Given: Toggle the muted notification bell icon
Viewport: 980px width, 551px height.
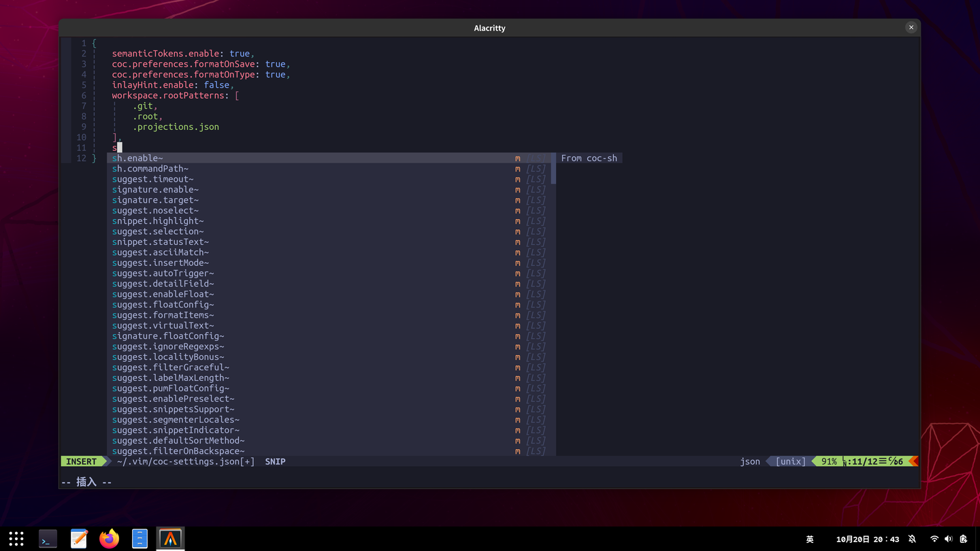Looking at the screenshot, I should (x=912, y=539).
